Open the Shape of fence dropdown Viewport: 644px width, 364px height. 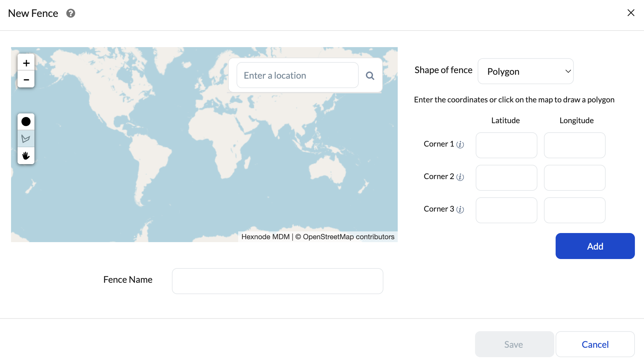[x=525, y=71]
